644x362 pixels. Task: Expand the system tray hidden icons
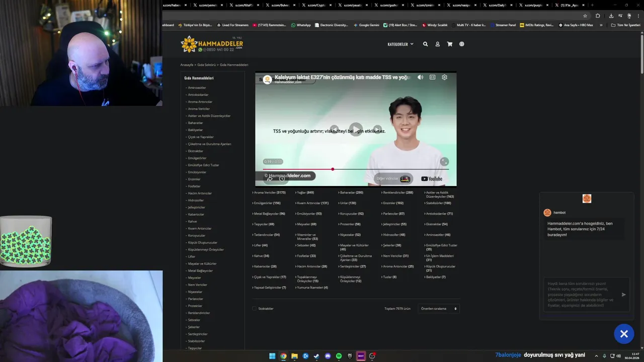(596, 356)
